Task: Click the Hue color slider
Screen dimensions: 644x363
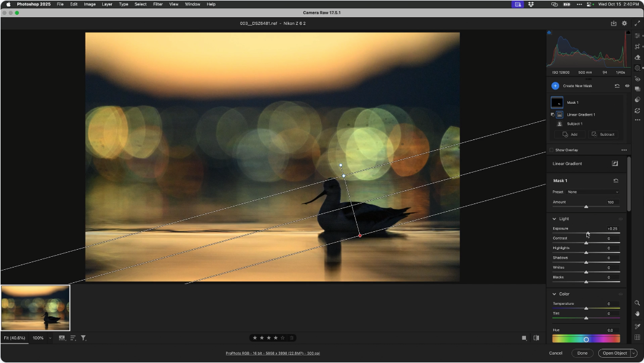Action: point(586,339)
